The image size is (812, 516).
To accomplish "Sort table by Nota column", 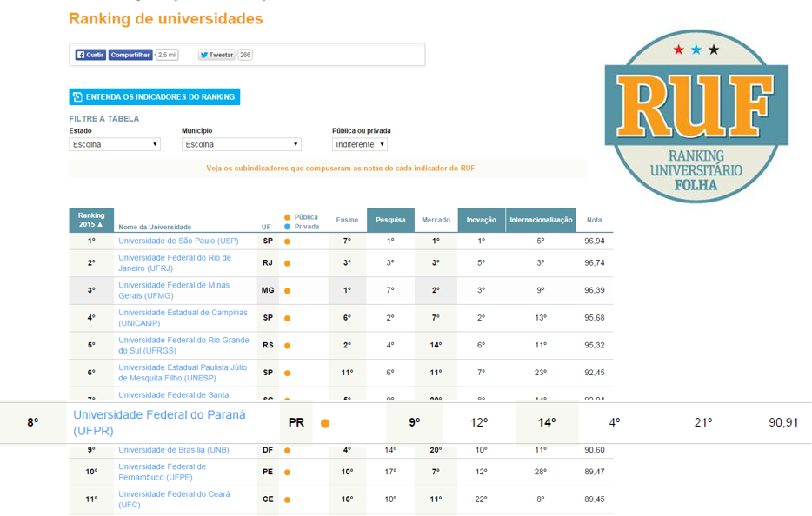I will coord(594,220).
